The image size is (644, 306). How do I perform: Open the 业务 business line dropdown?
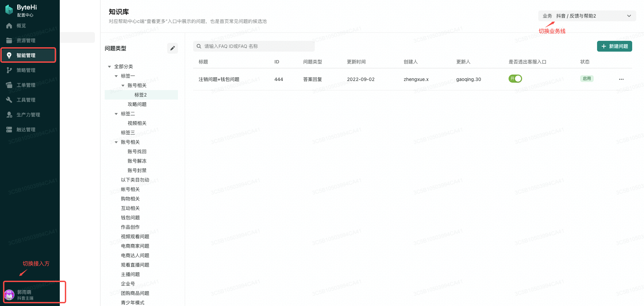point(587,16)
